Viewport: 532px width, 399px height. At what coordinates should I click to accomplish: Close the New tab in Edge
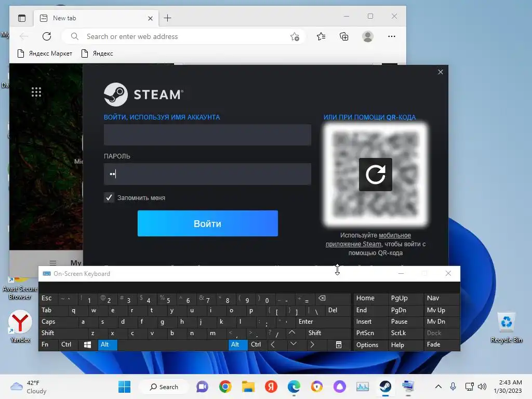point(150,18)
